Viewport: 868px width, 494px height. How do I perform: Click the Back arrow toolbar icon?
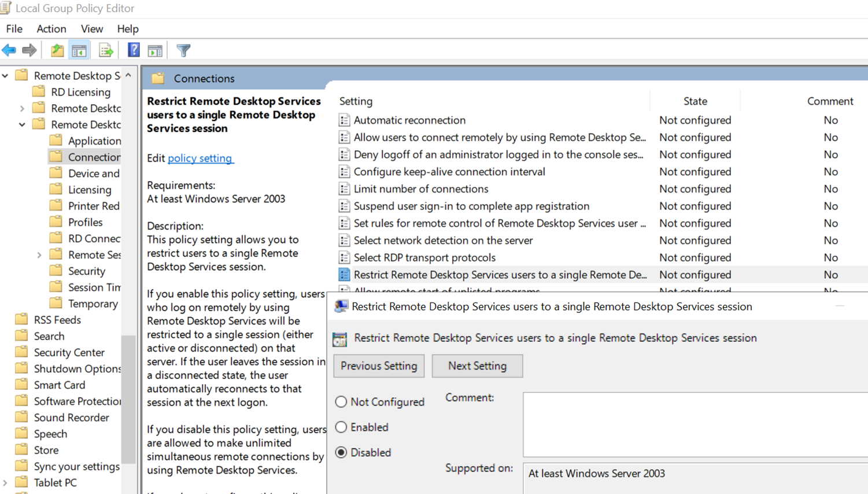click(9, 50)
